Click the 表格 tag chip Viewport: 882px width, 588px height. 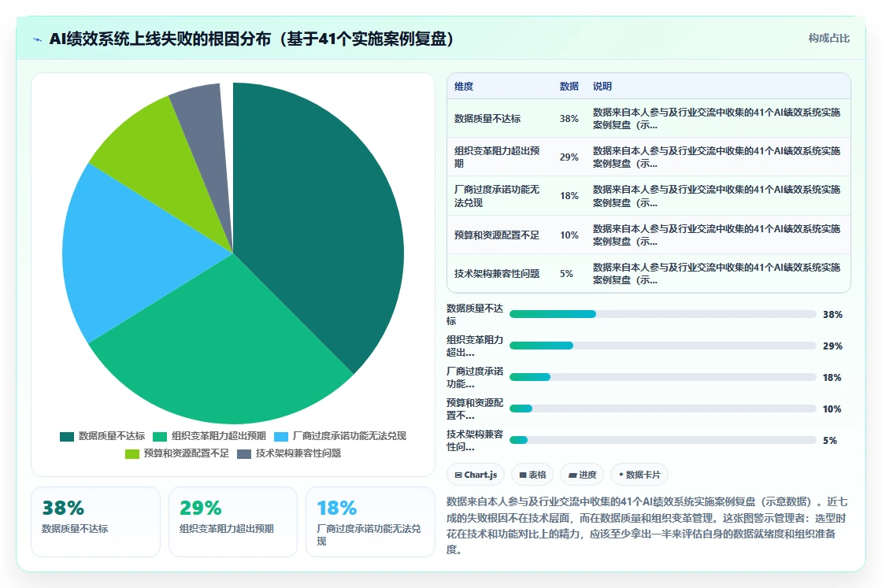click(532, 475)
